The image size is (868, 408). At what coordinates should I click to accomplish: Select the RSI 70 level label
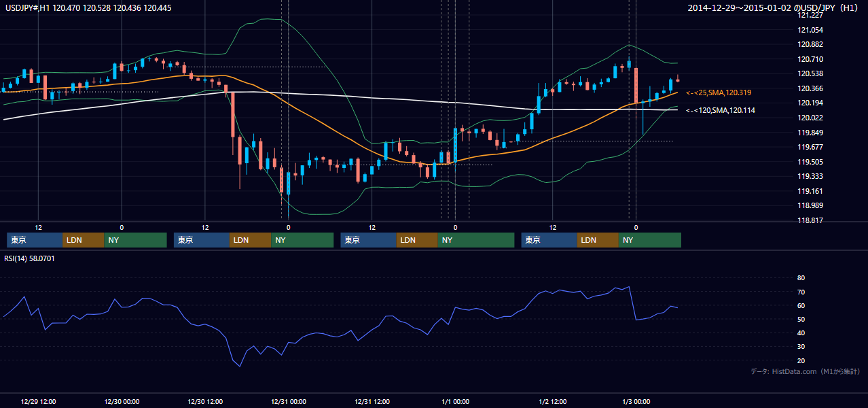801,292
